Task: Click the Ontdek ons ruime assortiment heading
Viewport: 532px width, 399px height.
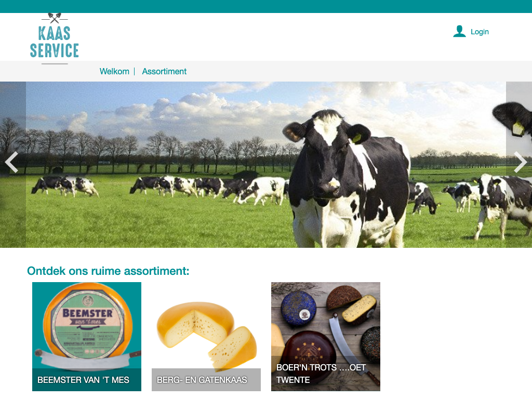Action: [108, 271]
